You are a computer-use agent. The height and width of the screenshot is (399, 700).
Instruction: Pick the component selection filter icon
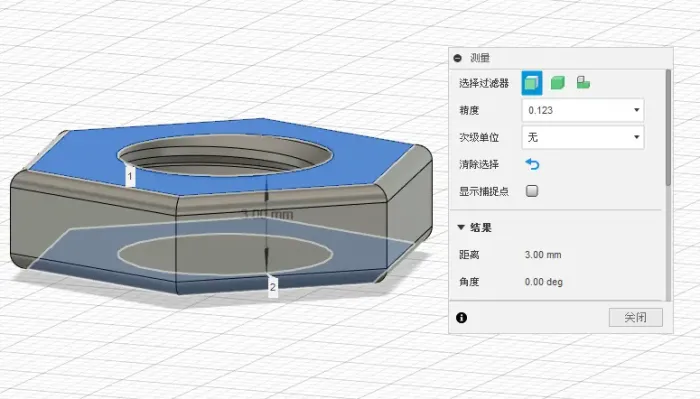[583, 83]
